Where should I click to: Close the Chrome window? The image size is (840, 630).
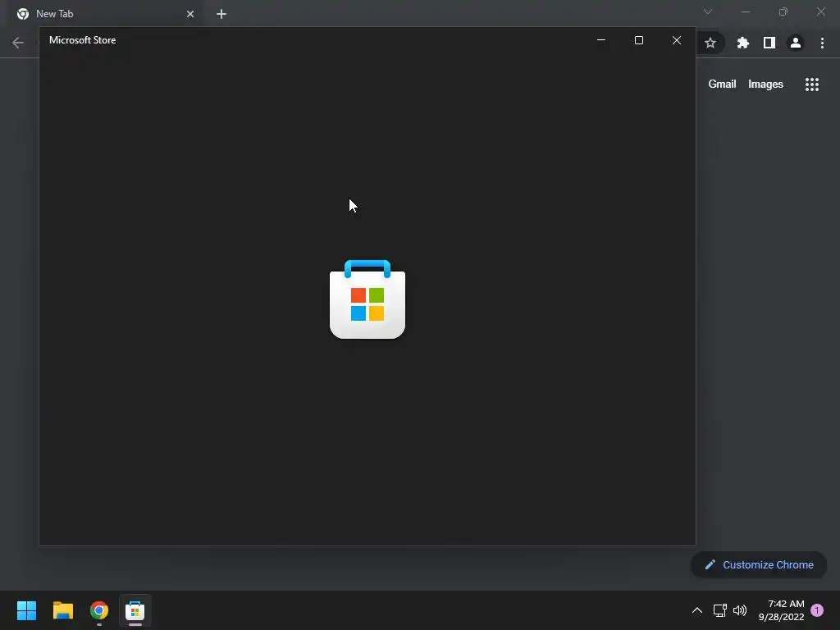[x=820, y=11]
